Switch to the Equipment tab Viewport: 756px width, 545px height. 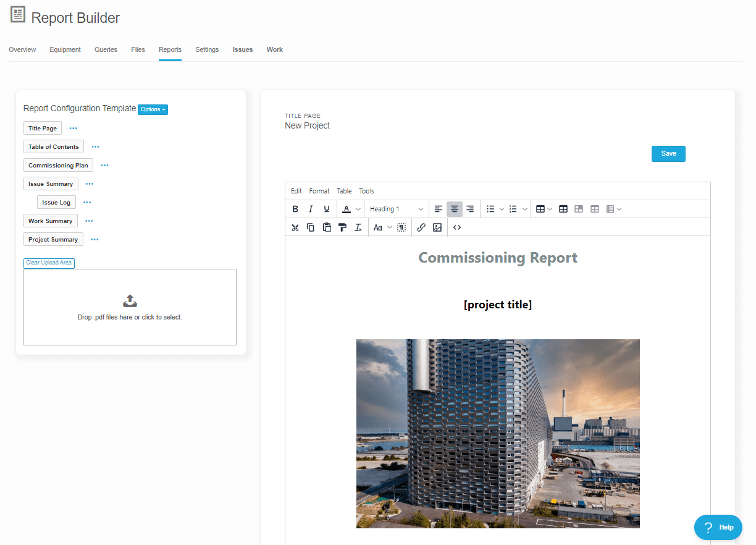pos(65,49)
